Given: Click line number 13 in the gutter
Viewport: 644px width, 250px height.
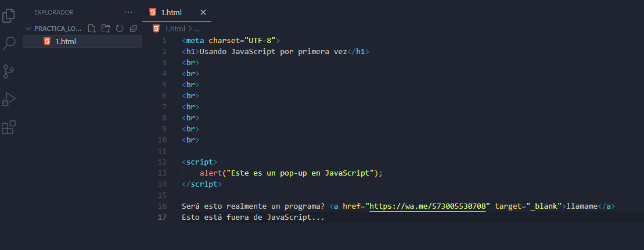Looking at the screenshot, I should [x=162, y=173].
